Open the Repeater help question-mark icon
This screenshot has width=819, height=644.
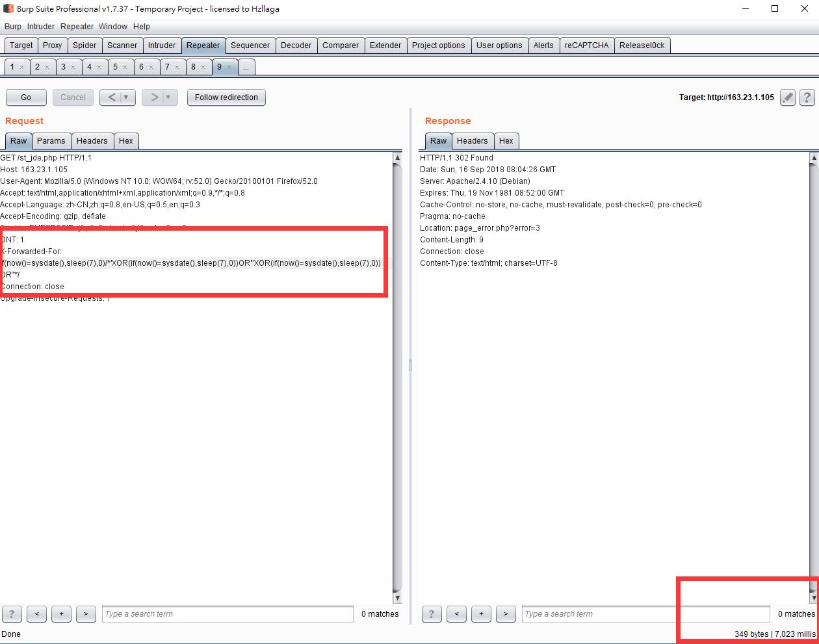tap(807, 97)
